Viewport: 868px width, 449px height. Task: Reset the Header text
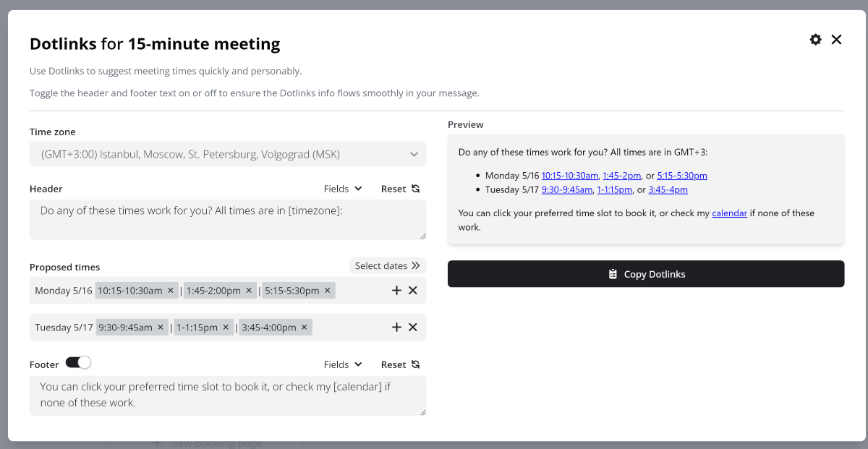pyautogui.click(x=400, y=189)
